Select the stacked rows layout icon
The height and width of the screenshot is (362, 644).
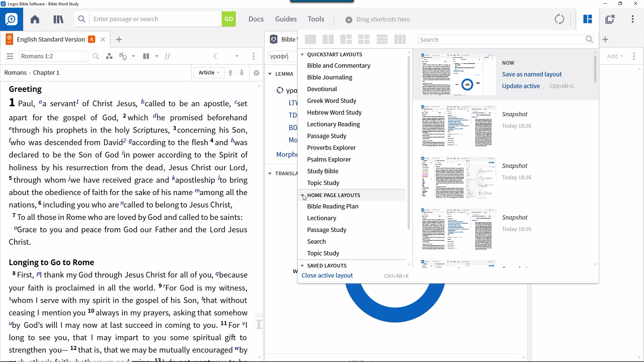point(382,40)
